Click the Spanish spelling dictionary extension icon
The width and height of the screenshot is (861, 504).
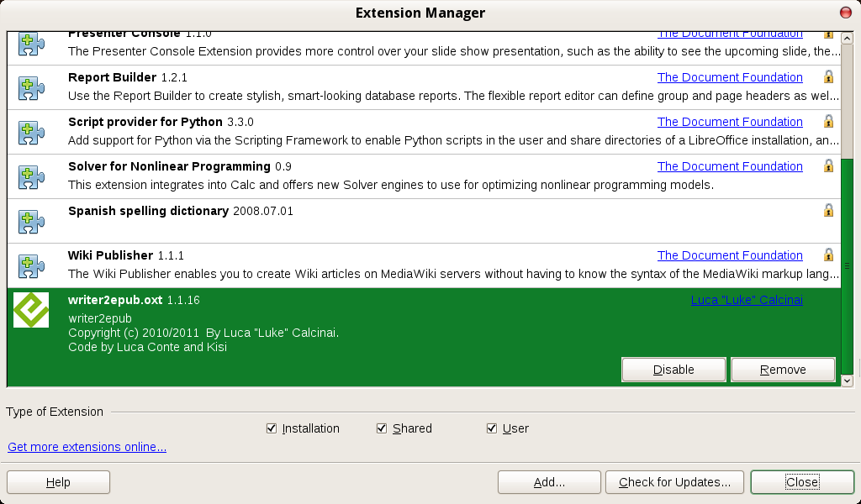(x=30, y=222)
